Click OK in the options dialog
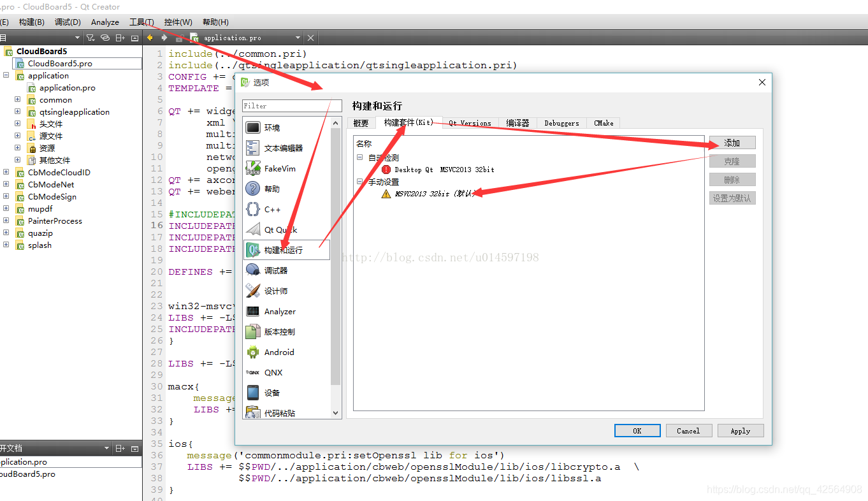This screenshot has height=501, width=868. [x=637, y=431]
